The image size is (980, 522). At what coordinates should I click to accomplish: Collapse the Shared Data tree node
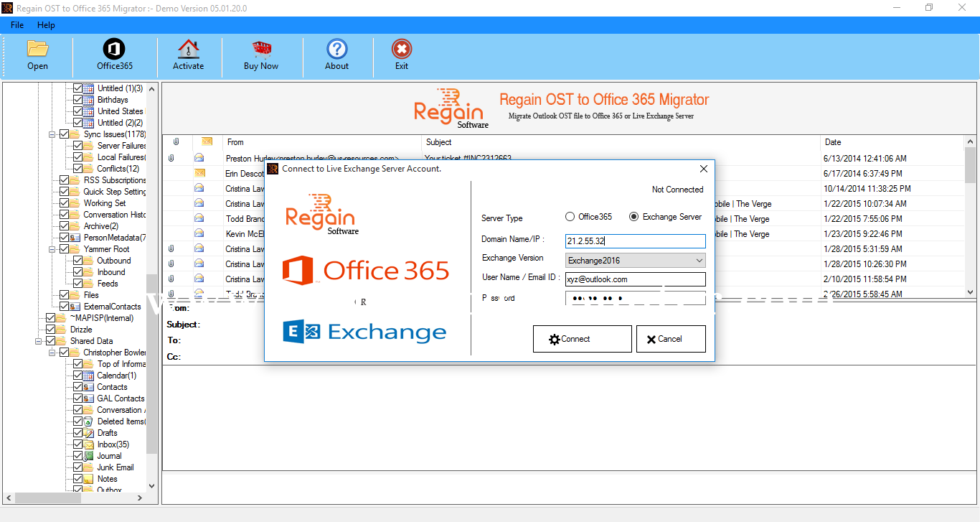(x=39, y=341)
